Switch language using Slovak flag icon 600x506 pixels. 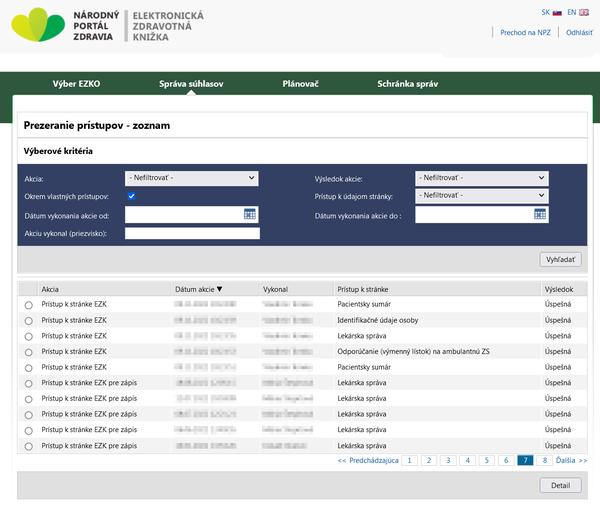(x=557, y=13)
